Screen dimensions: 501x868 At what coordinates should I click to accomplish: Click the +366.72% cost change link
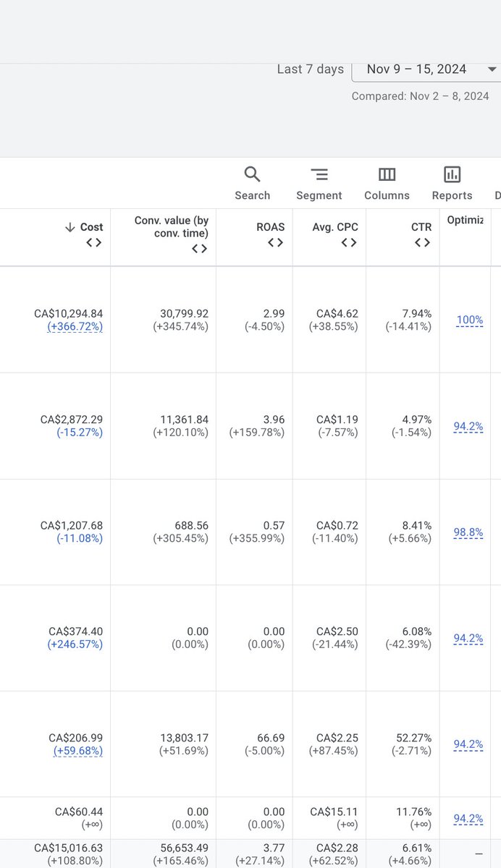pyautogui.click(x=75, y=327)
